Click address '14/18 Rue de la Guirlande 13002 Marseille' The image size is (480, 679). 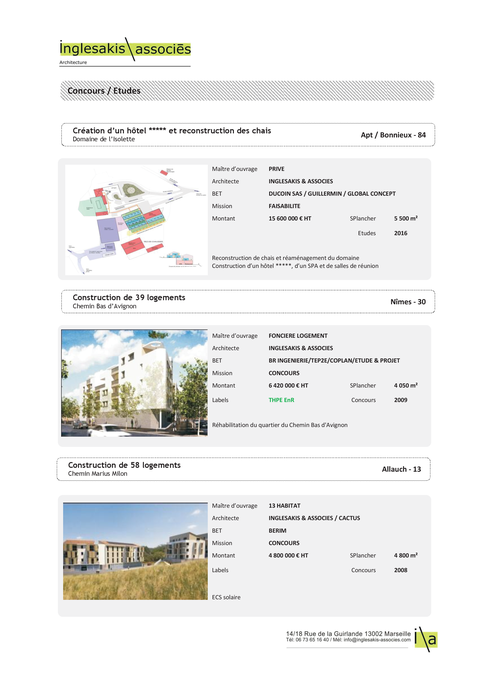coord(348,634)
